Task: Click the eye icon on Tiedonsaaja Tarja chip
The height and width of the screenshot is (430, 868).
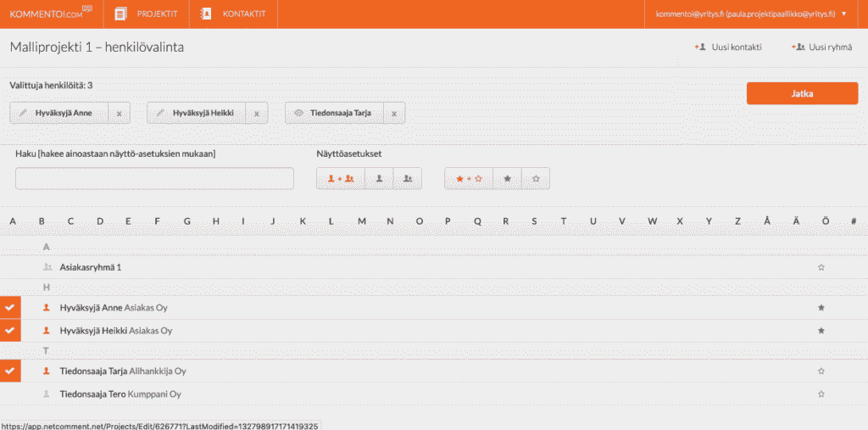Action: tap(298, 113)
